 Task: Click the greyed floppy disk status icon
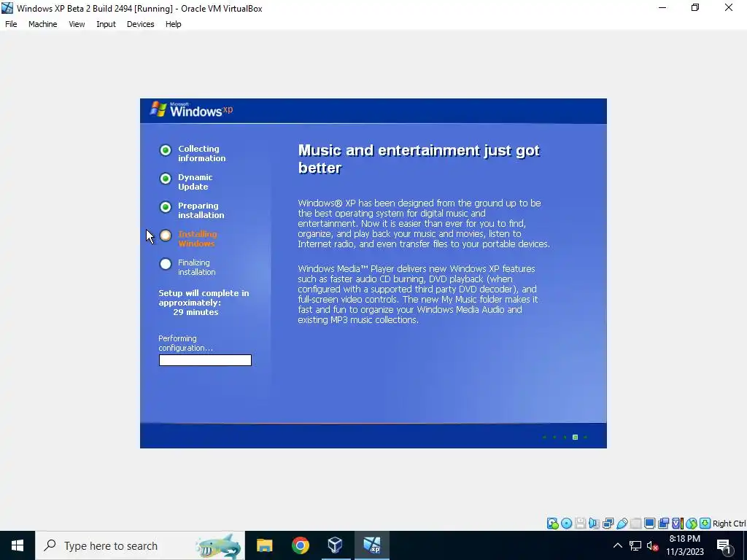click(580, 524)
